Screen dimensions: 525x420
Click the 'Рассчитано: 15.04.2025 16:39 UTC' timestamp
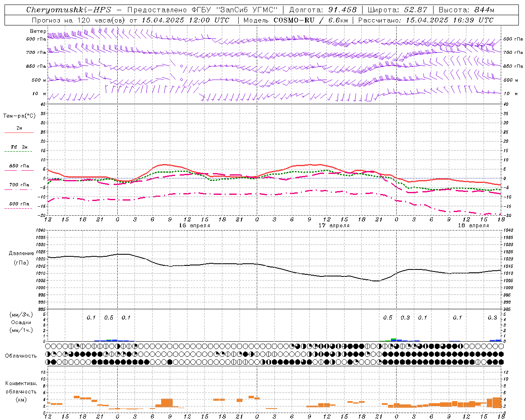(x=426, y=20)
